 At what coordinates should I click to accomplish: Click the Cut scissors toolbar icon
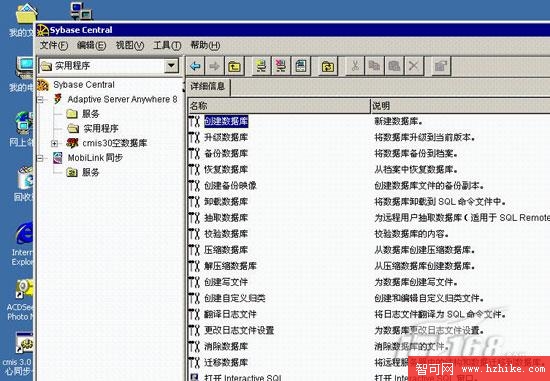pos(355,66)
